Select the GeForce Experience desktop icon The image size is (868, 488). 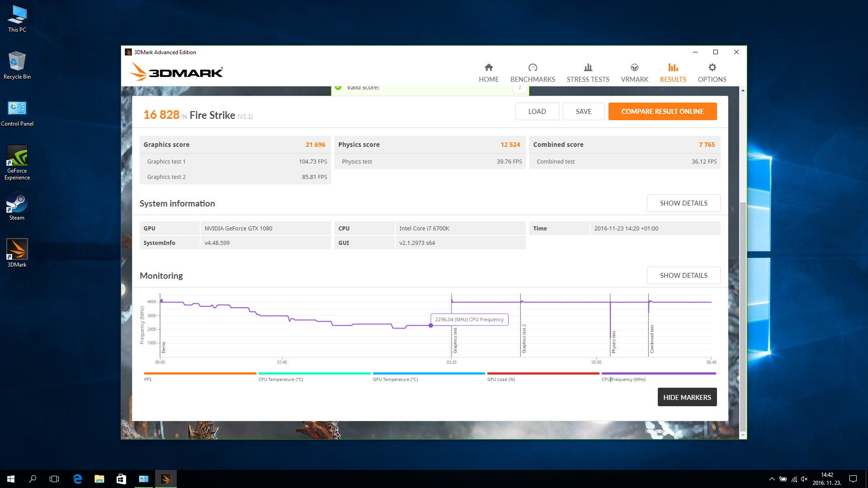(17, 163)
